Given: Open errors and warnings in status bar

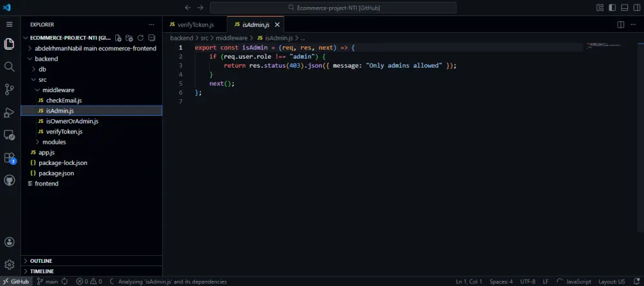Looking at the screenshot, I should point(89,281).
